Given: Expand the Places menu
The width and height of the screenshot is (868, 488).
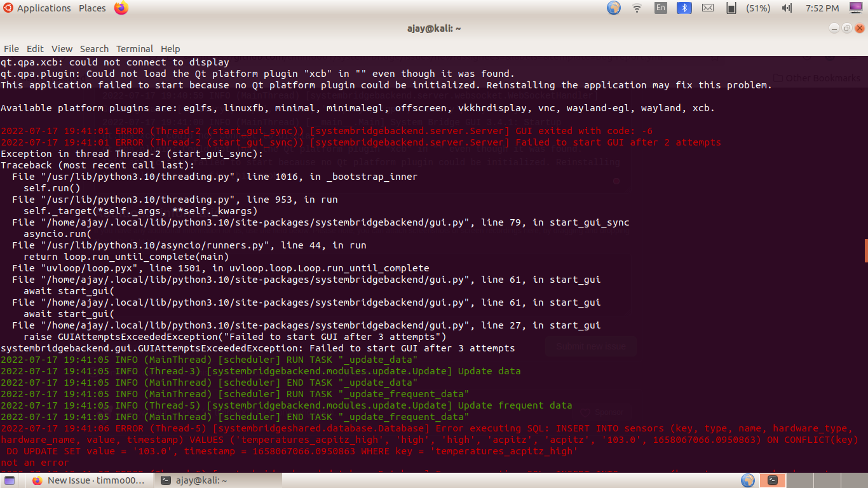Looking at the screenshot, I should click(x=92, y=8).
